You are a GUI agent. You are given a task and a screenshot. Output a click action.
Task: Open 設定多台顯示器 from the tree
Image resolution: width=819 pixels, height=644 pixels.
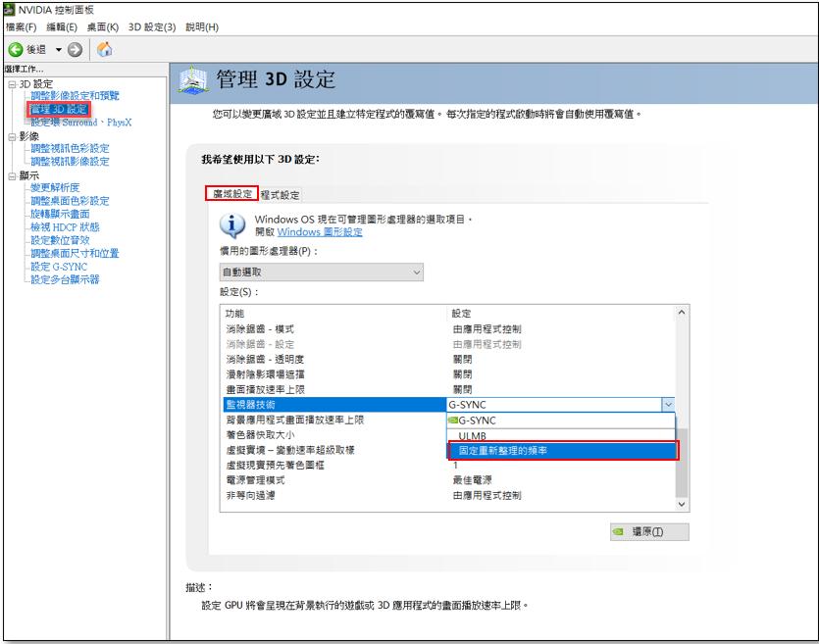pyautogui.click(x=65, y=279)
